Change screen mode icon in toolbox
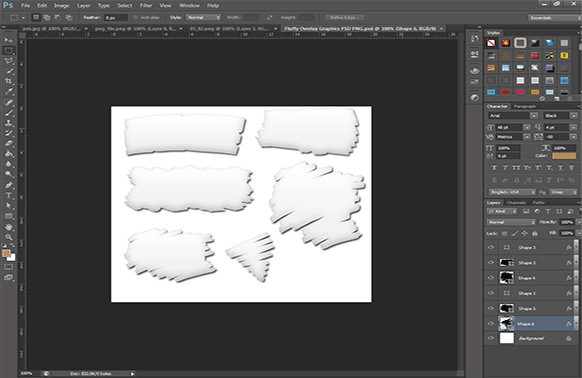 tap(9, 277)
